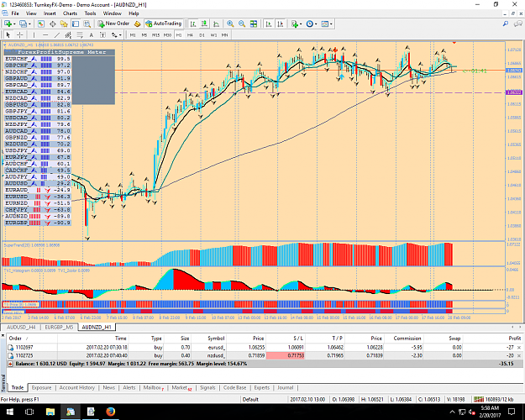The height and width of the screenshot is (420, 525).
Task: Open the Strategy Tester icon
Action: point(87,24)
